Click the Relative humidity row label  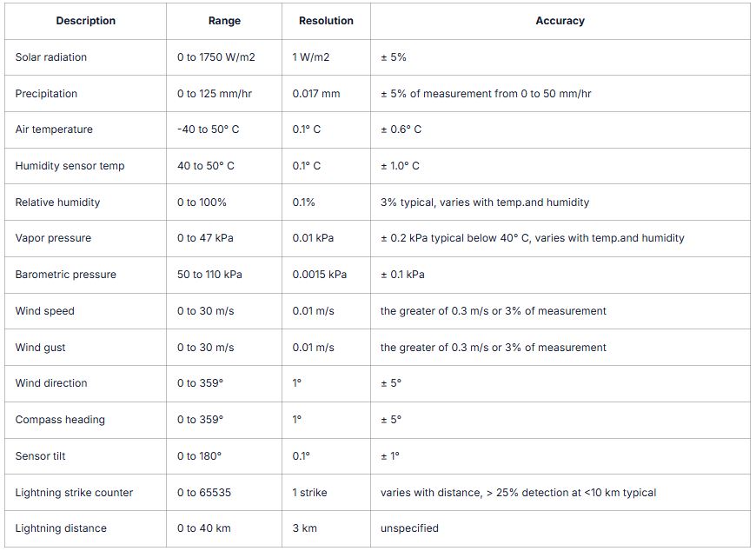(57, 202)
